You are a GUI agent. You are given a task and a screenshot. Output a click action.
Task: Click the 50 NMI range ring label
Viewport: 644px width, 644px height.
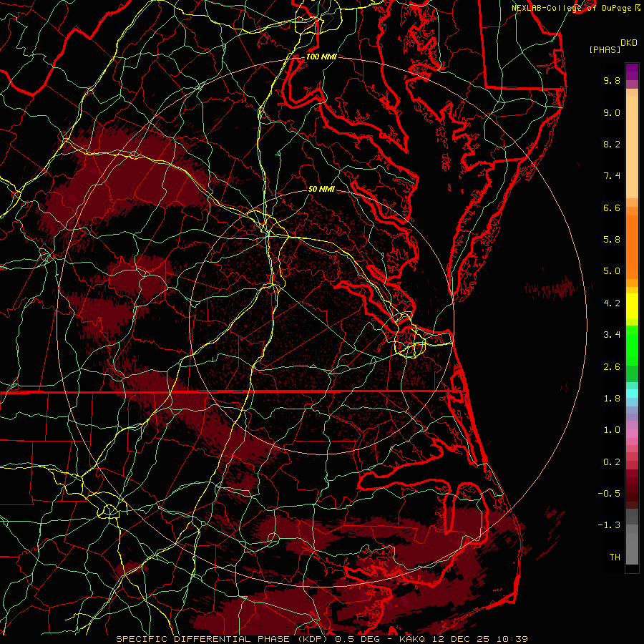321,189
